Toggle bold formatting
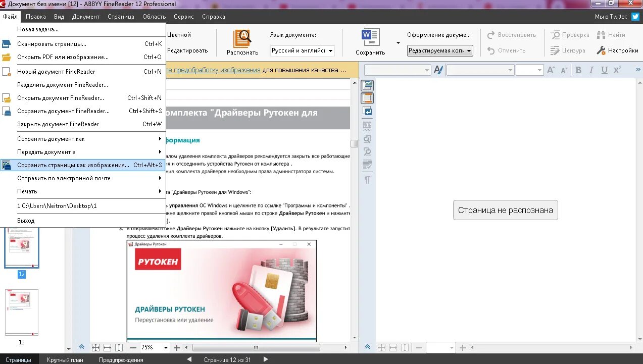The height and width of the screenshot is (364, 643). [x=578, y=70]
